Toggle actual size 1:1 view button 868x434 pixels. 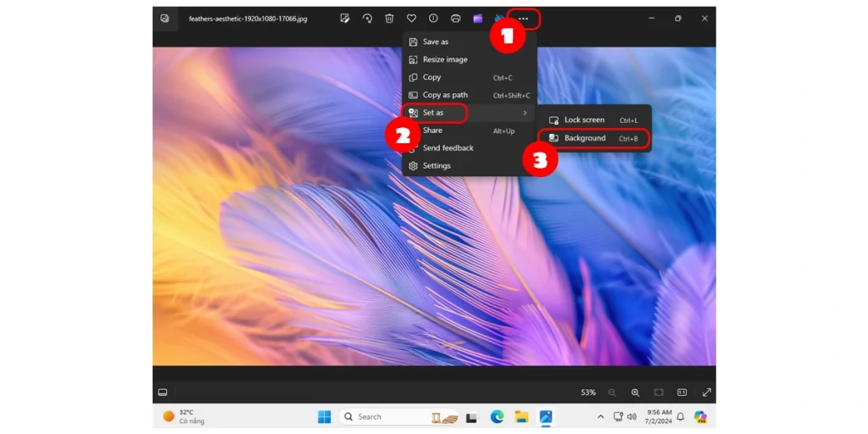[x=682, y=392]
